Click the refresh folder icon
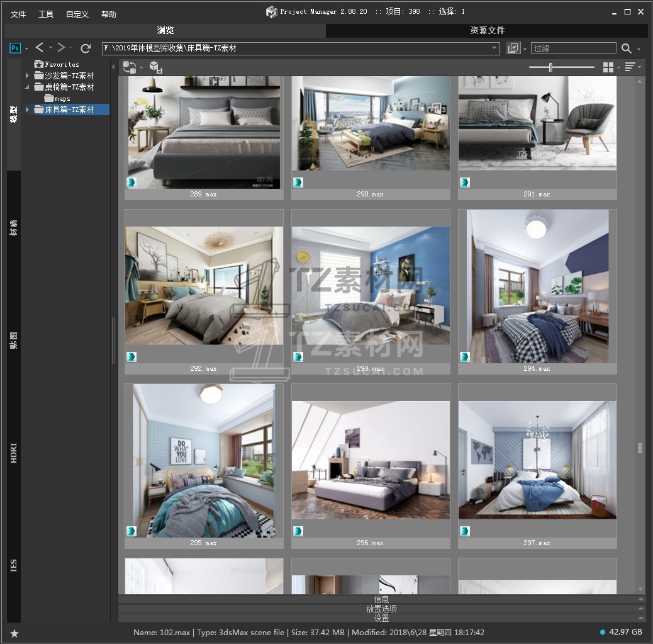The width and height of the screenshot is (653, 644). point(86,48)
